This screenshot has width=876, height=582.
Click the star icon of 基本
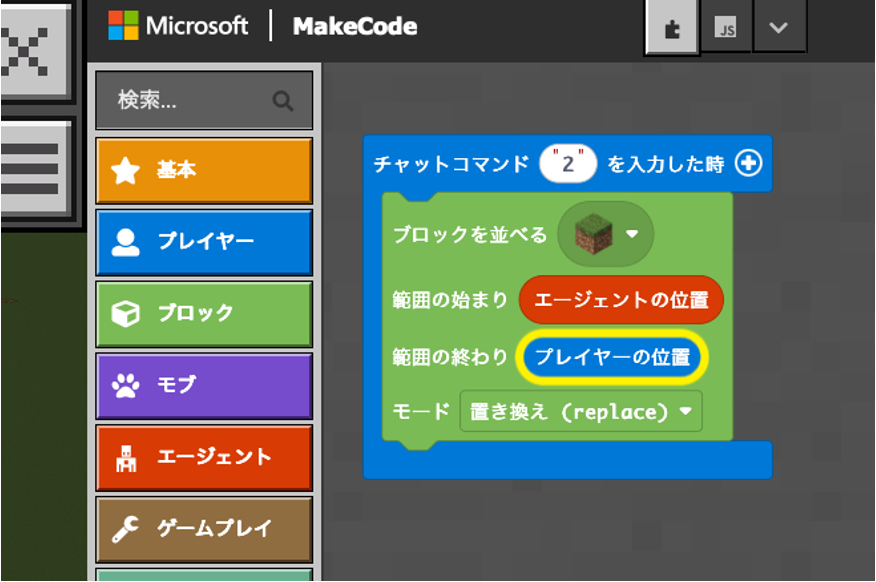coord(125,170)
